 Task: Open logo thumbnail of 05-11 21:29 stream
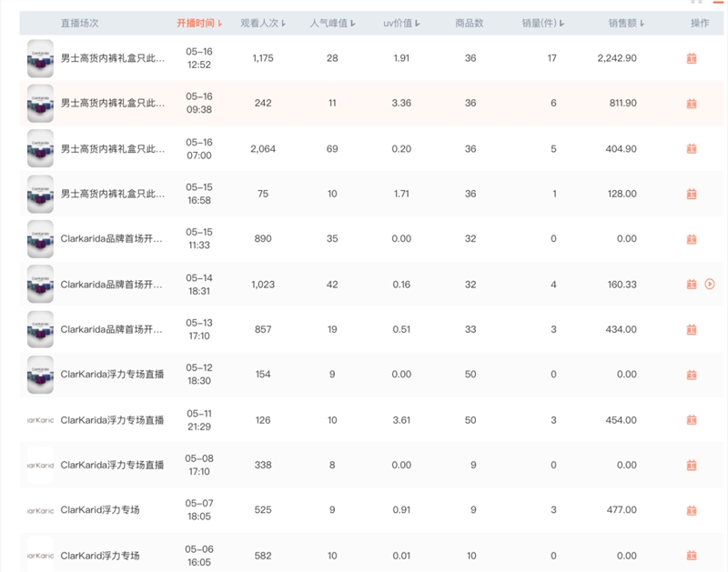40,420
